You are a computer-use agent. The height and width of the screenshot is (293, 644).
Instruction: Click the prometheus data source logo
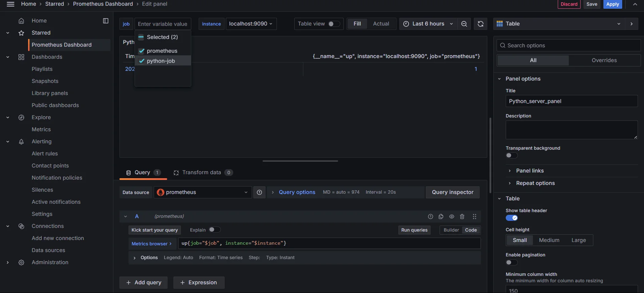coord(160,192)
